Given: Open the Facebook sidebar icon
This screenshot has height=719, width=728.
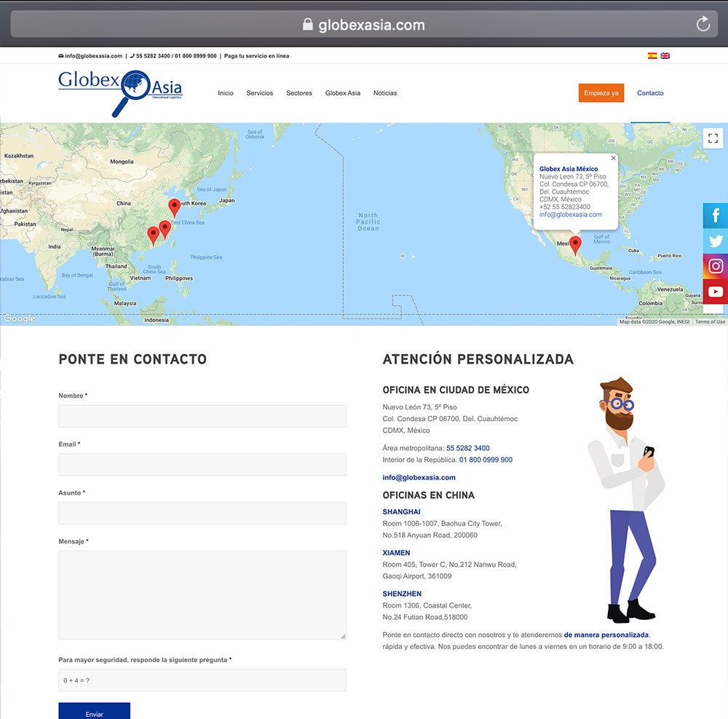Looking at the screenshot, I should tap(716, 216).
